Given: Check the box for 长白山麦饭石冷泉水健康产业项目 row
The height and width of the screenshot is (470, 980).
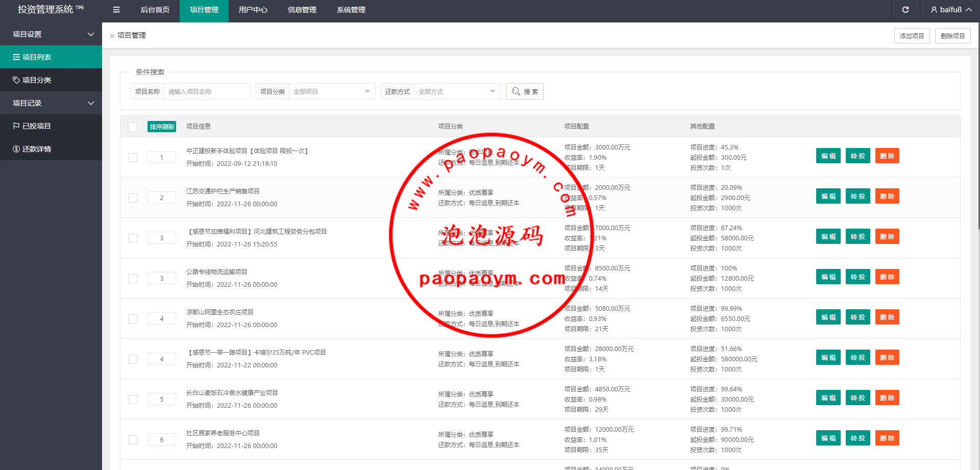Looking at the screenshot, I should (133, 400).
